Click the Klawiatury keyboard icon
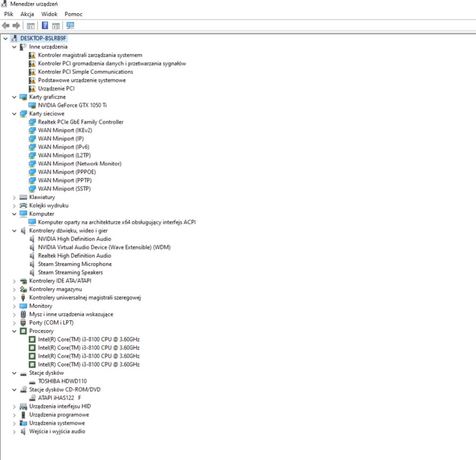476x460 pixels. tap(23, 197)
